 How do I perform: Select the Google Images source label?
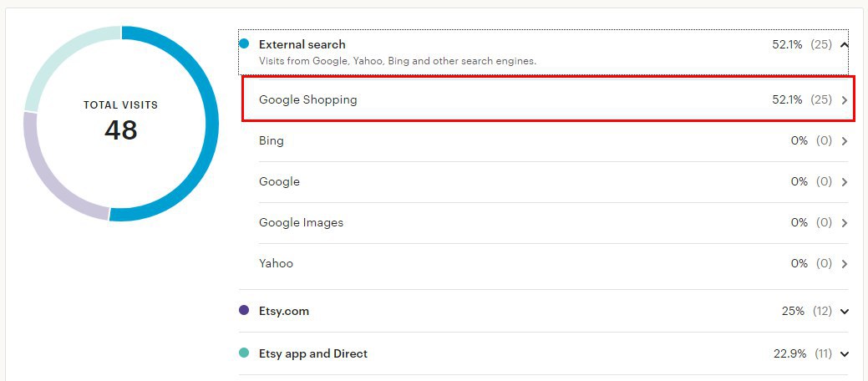(x=301, y=222)
